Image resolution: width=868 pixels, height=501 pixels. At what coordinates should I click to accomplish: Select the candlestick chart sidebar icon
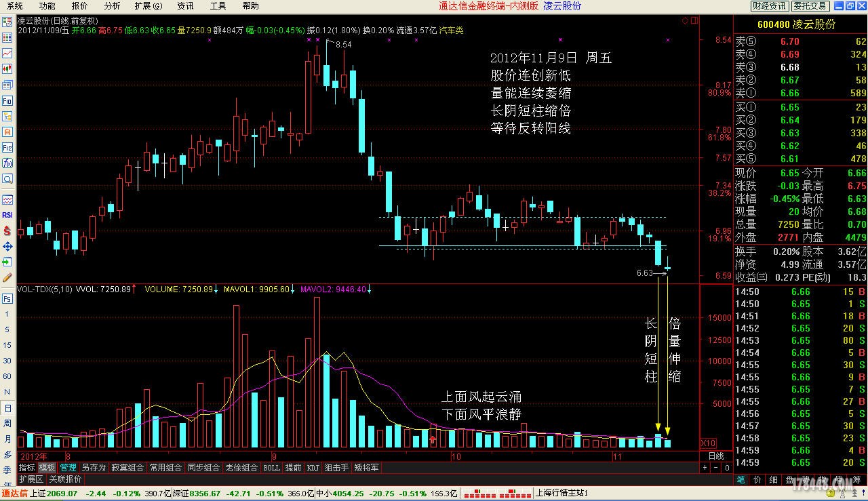point(7,68)
